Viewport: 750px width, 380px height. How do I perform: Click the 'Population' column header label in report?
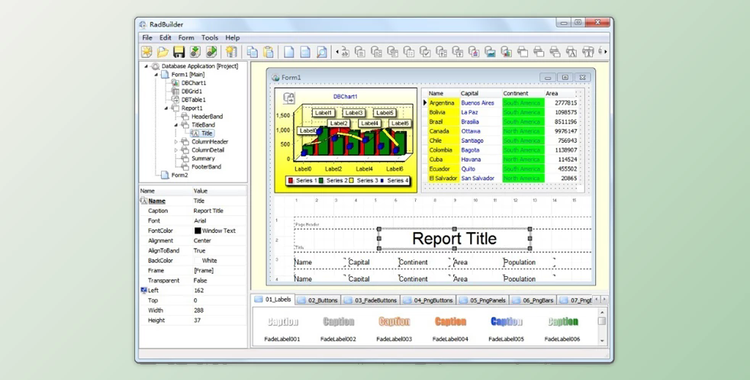pyautogui.click(x=519, y=262)
